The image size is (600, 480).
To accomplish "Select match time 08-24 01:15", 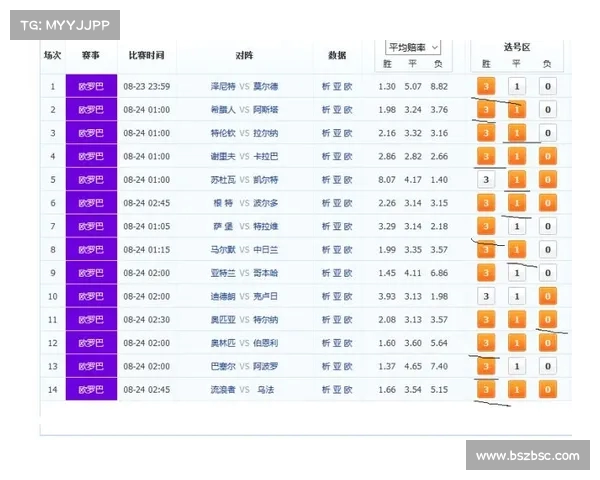I will [147, 250].
